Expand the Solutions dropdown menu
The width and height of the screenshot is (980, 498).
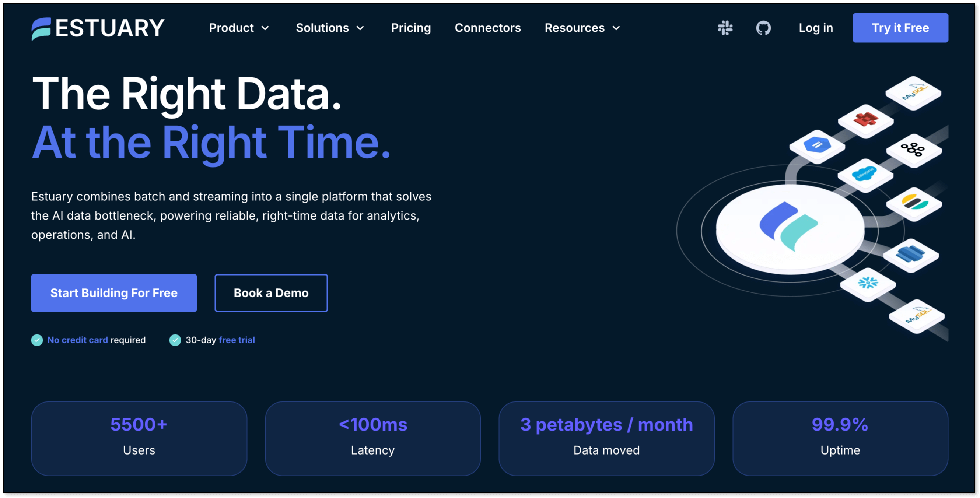click(x=330, y=28)
